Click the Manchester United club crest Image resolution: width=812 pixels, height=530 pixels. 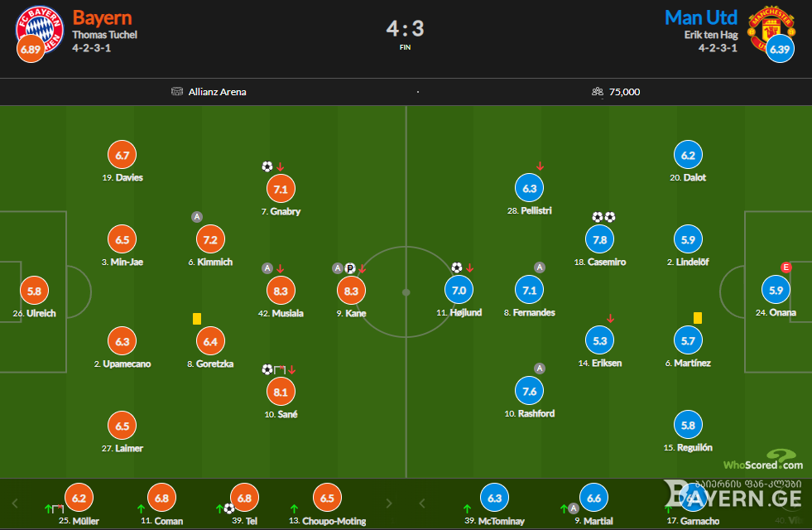pyautogui.click(x=771, y=28)
